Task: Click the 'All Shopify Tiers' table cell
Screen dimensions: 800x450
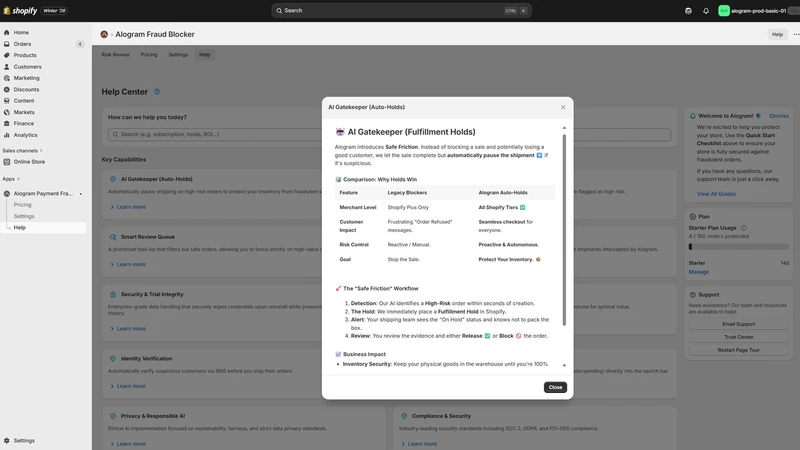Action: point(502,208)
